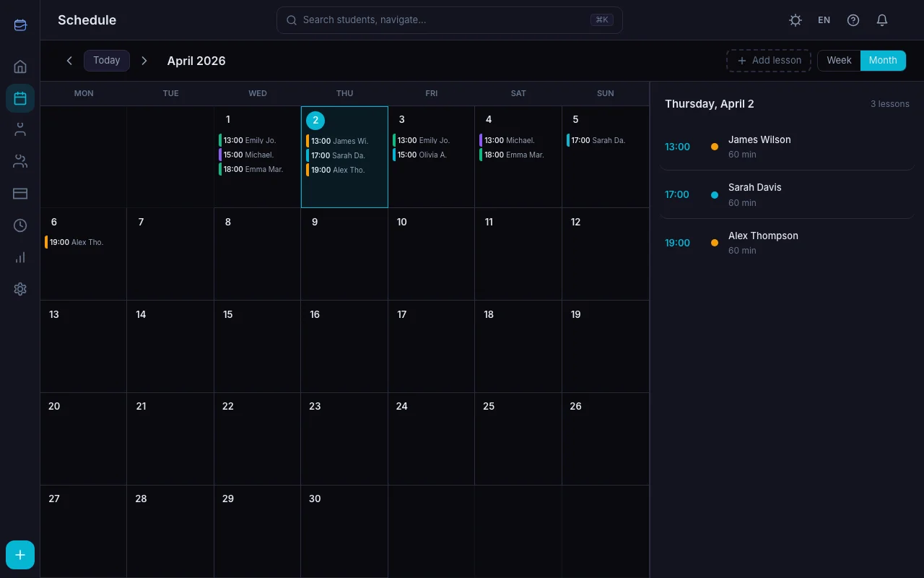The width and height of the screenshot is (924, 578).
Task: Click the Add lesson button
Action: click(x=769, y=61)
